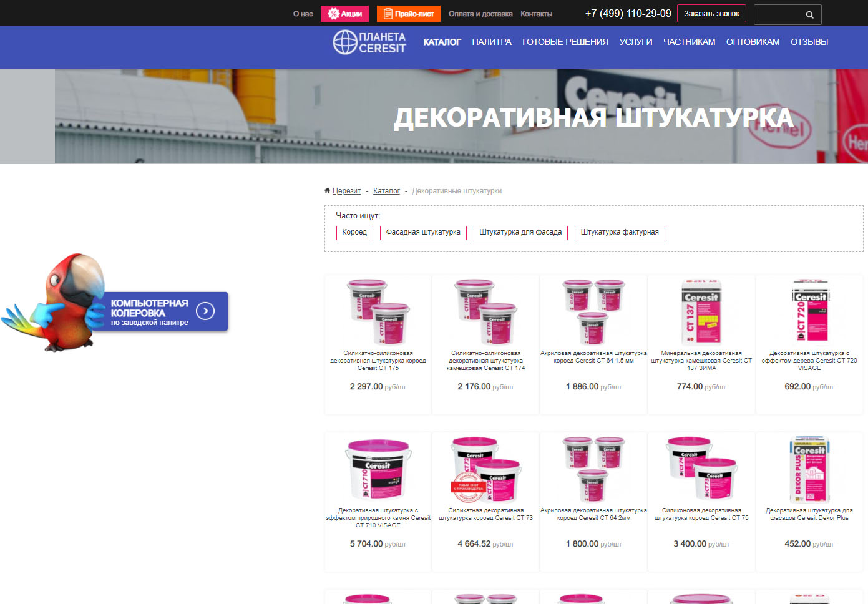
Task: Open the ОТЗЫВЫ reviews page
Action: click(x=809, y=42)
